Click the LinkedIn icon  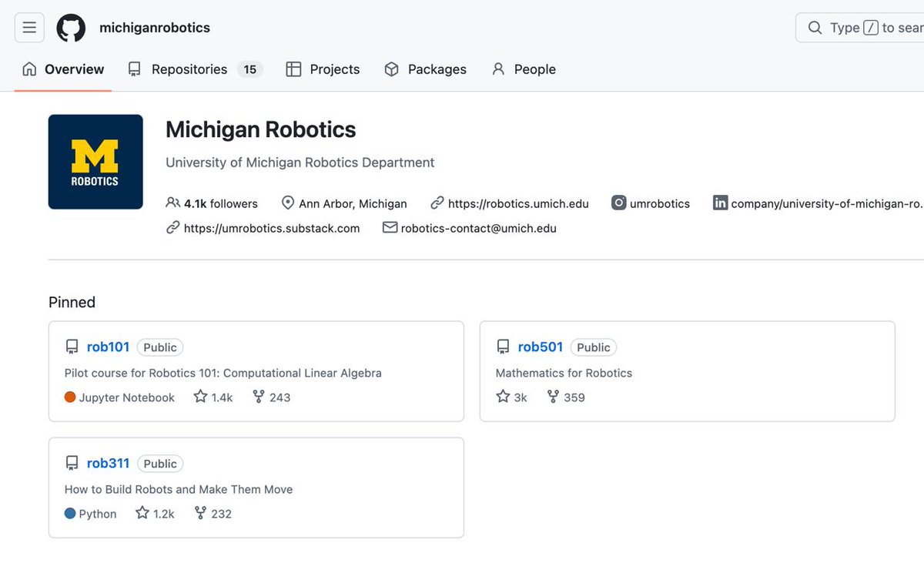pos(720,203)
